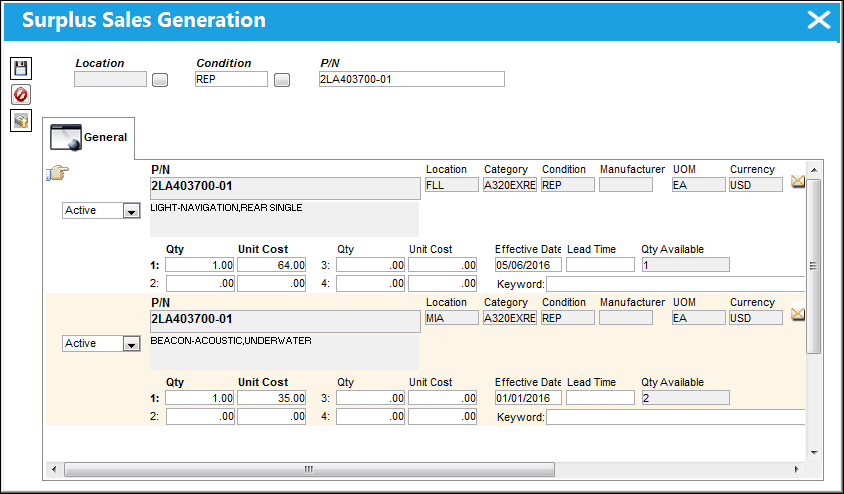Click the horizontal scrollbar left arrow

point(54,469)
